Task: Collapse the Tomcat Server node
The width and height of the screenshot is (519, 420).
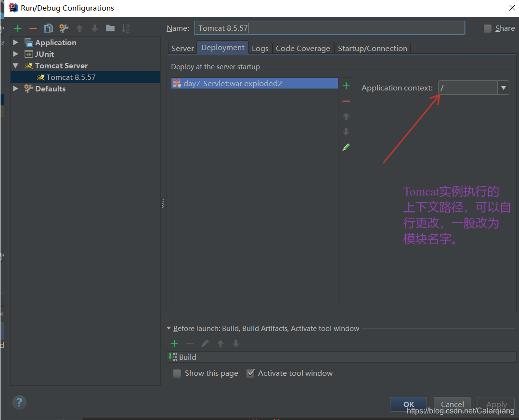Action: click(x=15, y=65)
